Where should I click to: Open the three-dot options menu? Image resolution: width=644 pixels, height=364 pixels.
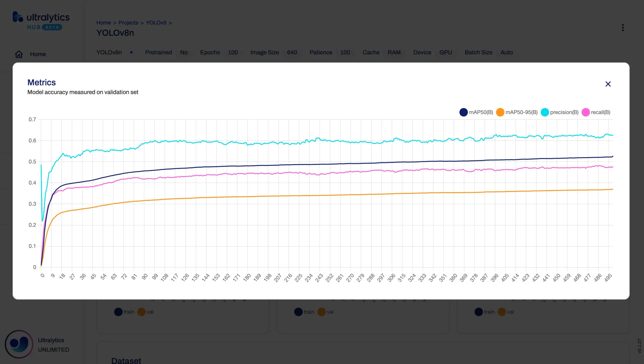tap(623, 28)
